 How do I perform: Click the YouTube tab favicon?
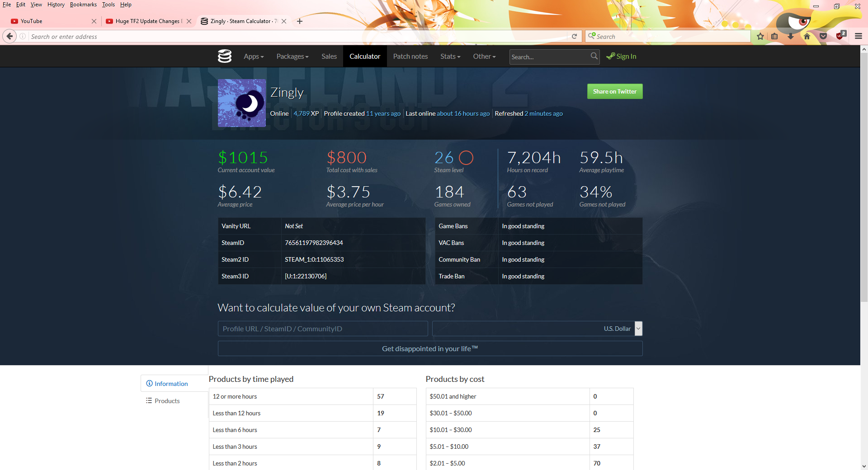pos(14,21)
